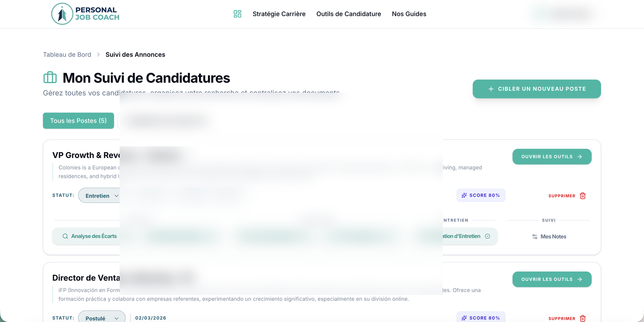Click the dashboard grid icon in navbar
This screenshot has height=322, width=644.
tap(237, 14)
